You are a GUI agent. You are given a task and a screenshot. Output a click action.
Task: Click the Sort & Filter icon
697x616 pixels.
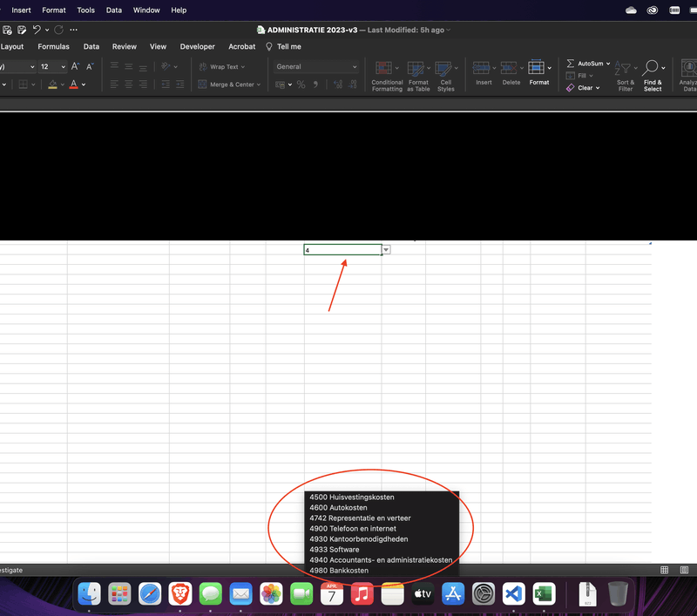click(x=624, y=69)
